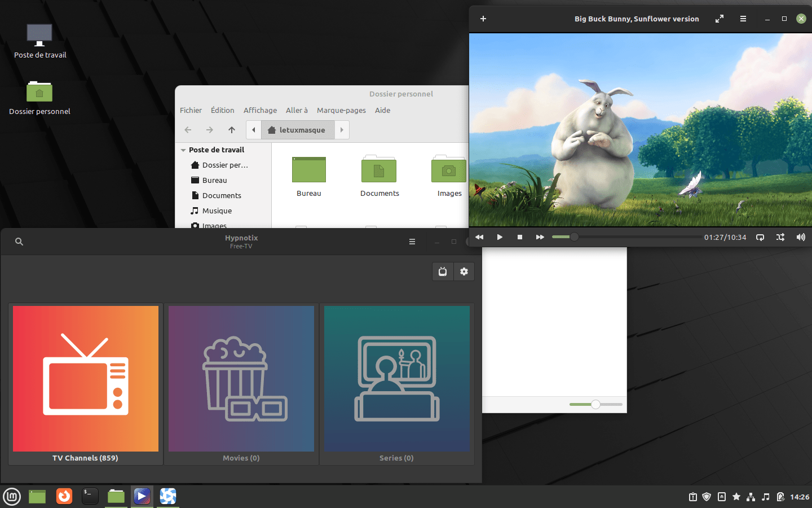The height and width of the screenshot is (508, 812).
Task: Adjust the green zoom slider in white panel
Action: pos(596,404)
